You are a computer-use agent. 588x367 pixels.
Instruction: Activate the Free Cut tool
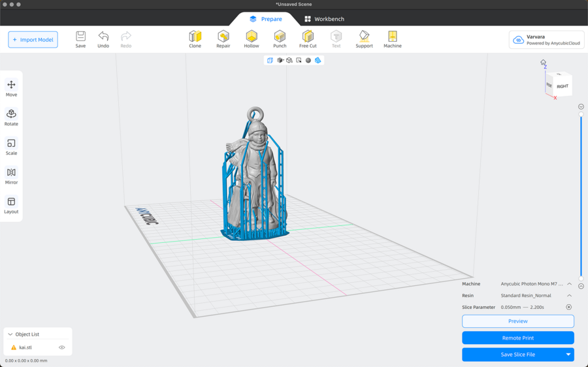point(308,39)
